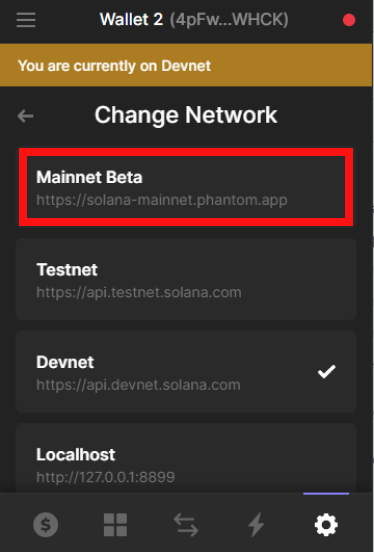Open the collectibles grid tab
Image resolution: width=374 pixels, height=552 pixels.
coord(116,525)
